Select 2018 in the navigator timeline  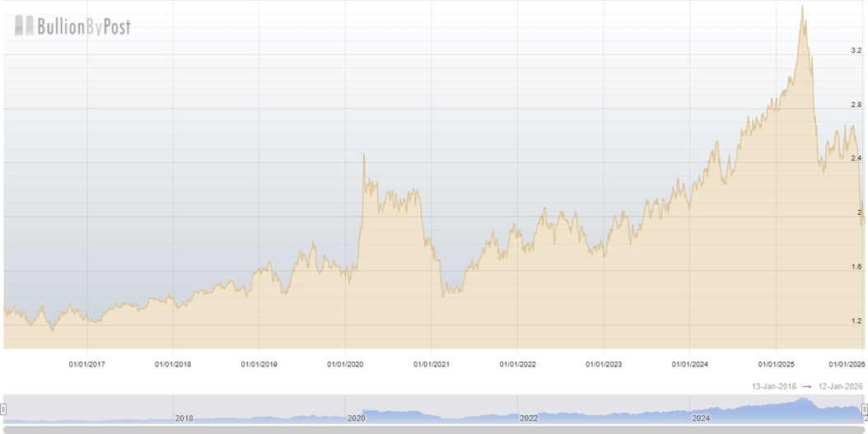pos(184,418)
